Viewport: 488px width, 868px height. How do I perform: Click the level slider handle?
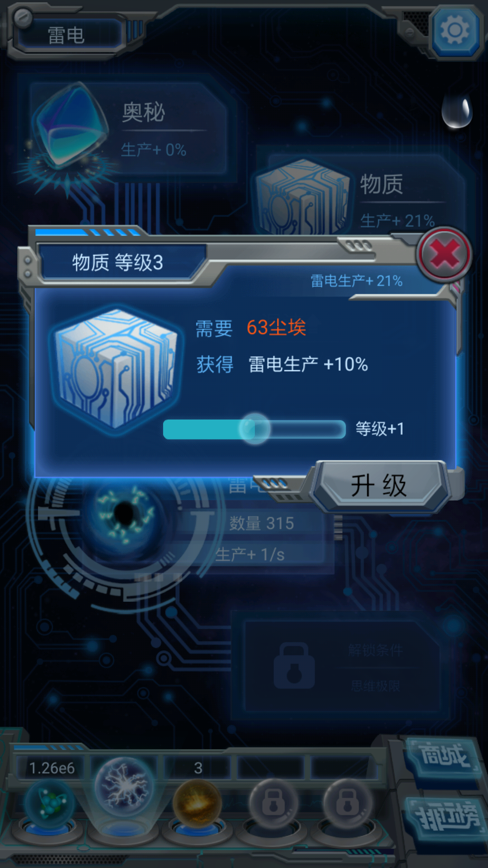(x=254, y=429)
